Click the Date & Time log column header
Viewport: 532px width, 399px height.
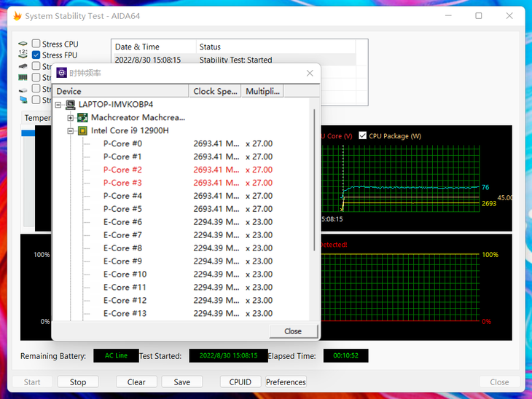[x=154, y=47]
